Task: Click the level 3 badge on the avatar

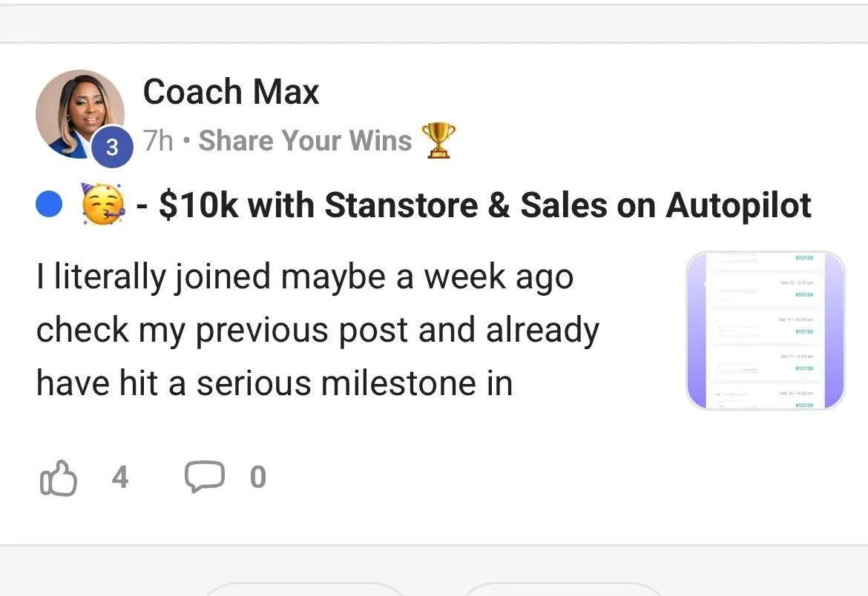Action: pyautogui.click(x=113, y=147)
